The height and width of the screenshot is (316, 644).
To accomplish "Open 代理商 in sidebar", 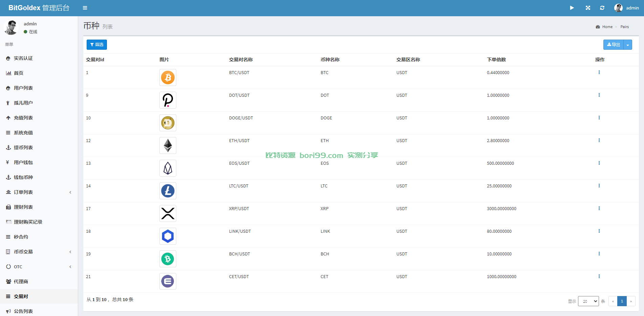I will (x=39, y=281).
